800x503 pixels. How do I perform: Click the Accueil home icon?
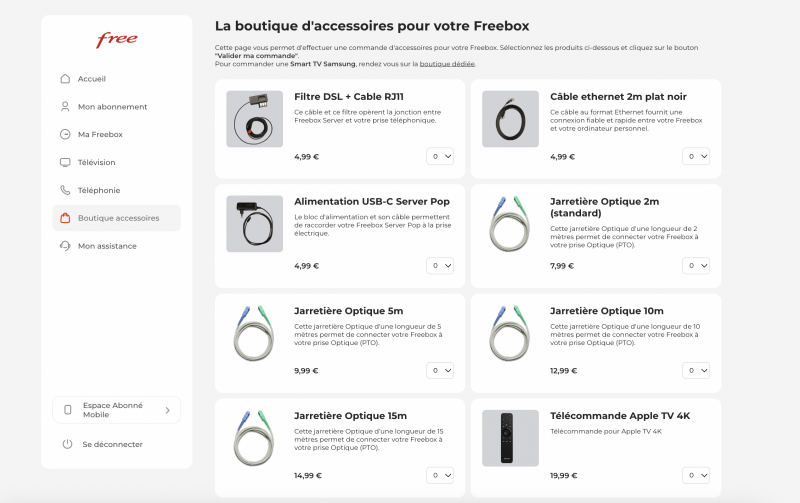[65, 79]
